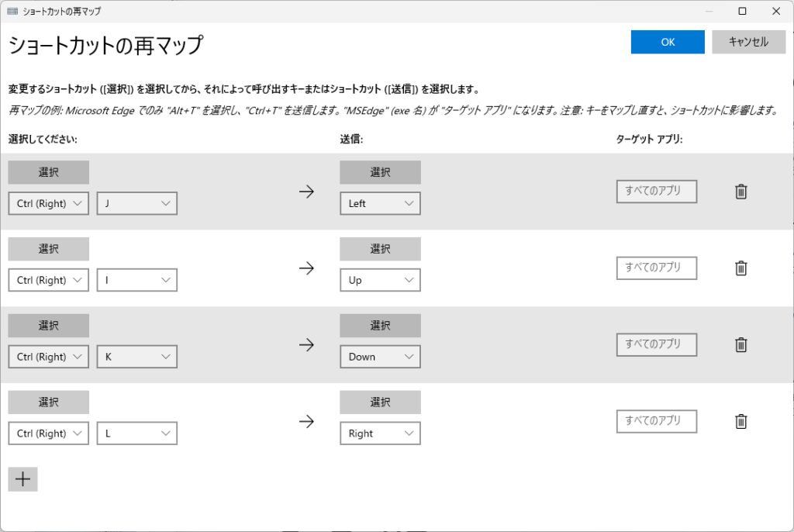Click the ショートカットの再マップ heading
This screenshot has width=794, height=532.
(105, 45)
